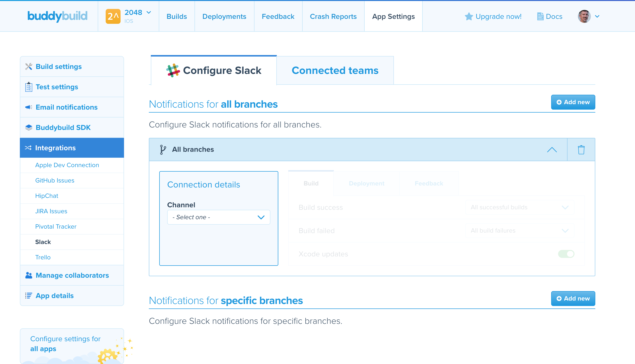Viewport: 635px width, 364px height.
Task: Open App details
Action: [x=72, y=296]
